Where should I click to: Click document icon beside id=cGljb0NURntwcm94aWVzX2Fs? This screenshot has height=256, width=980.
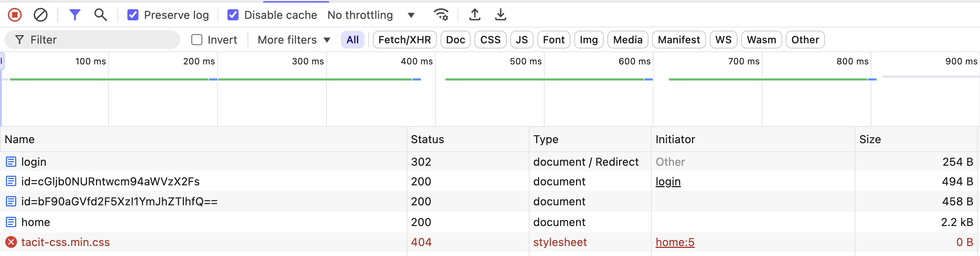(x=11, y=181)
